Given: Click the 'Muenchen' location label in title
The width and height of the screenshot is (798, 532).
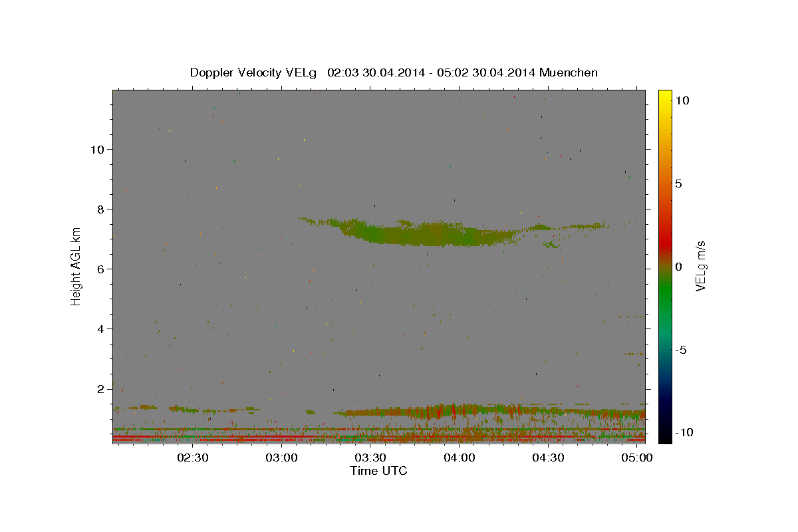Looking at the screenshot, I should [x=569, y=72].
